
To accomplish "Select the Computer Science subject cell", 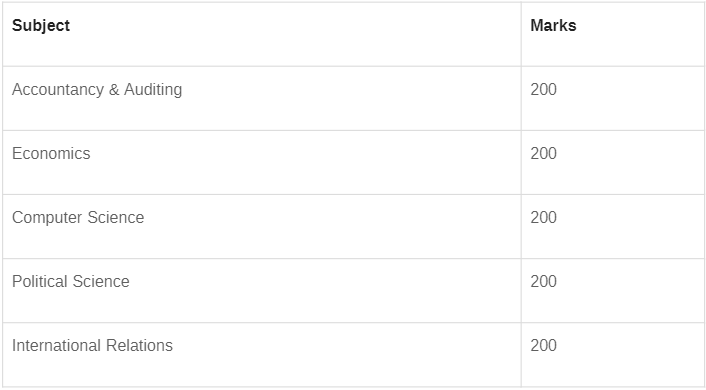I will pyautogui.click(x=262, y=227).
